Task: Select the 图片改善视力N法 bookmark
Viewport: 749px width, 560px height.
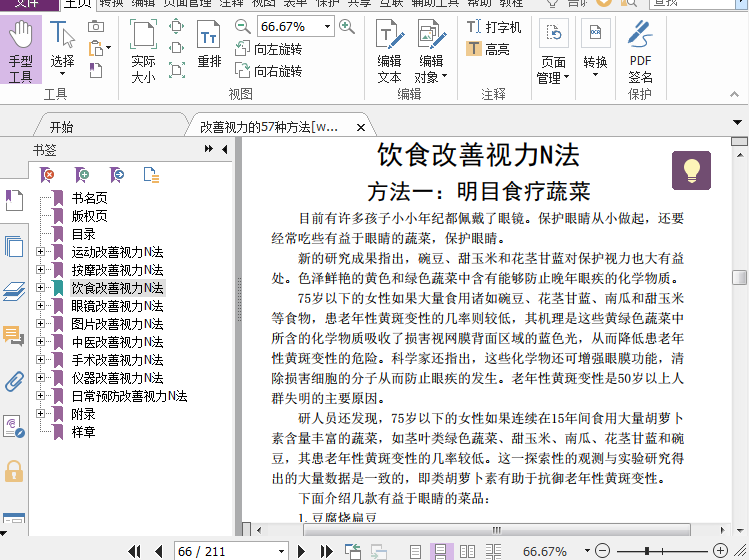Action: coord(118,324)
